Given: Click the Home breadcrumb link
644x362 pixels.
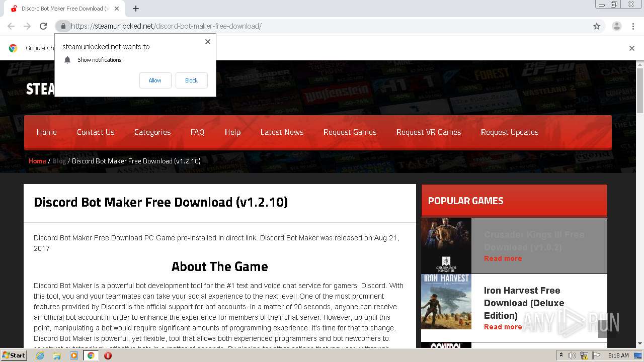Looking at the screenshot, I should coord(37,161).
